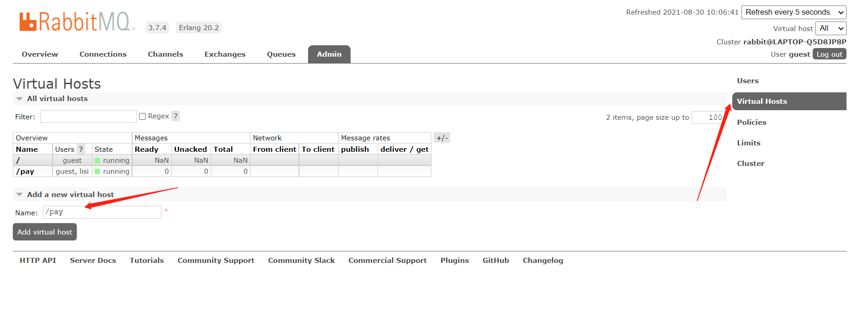This screenshot has height=331, width=868.
Task: Open the Community Support footer link
Action: [x=216, y=260]
